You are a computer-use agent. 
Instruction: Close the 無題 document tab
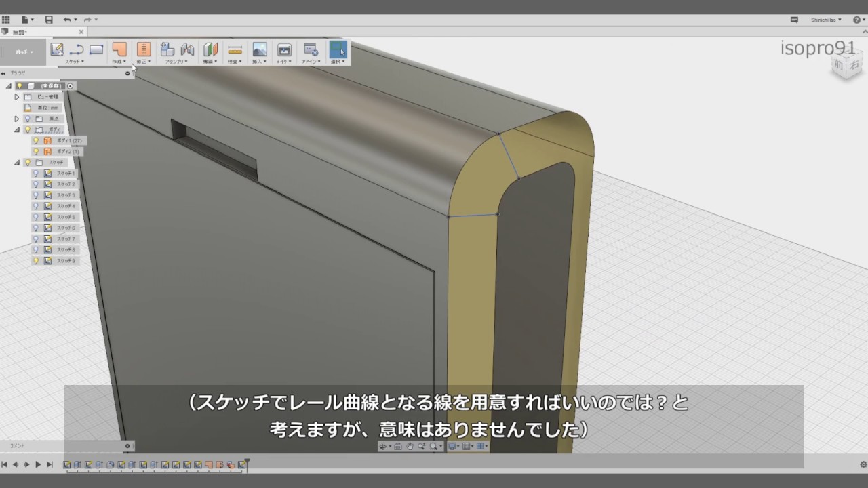(x=81, y=32)
